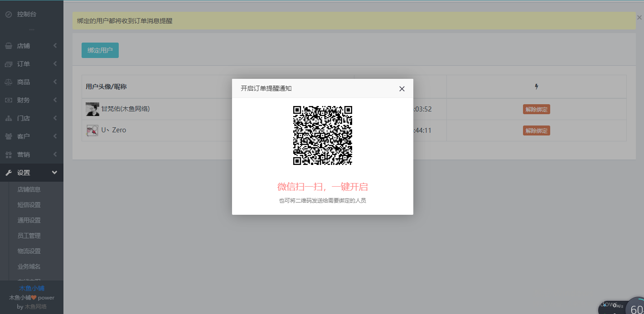Go to 通用设置 page

tap(29, 220)
